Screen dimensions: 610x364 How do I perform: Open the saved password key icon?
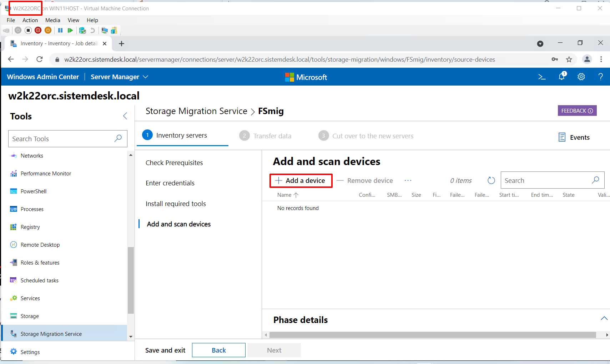click(555, 59)
